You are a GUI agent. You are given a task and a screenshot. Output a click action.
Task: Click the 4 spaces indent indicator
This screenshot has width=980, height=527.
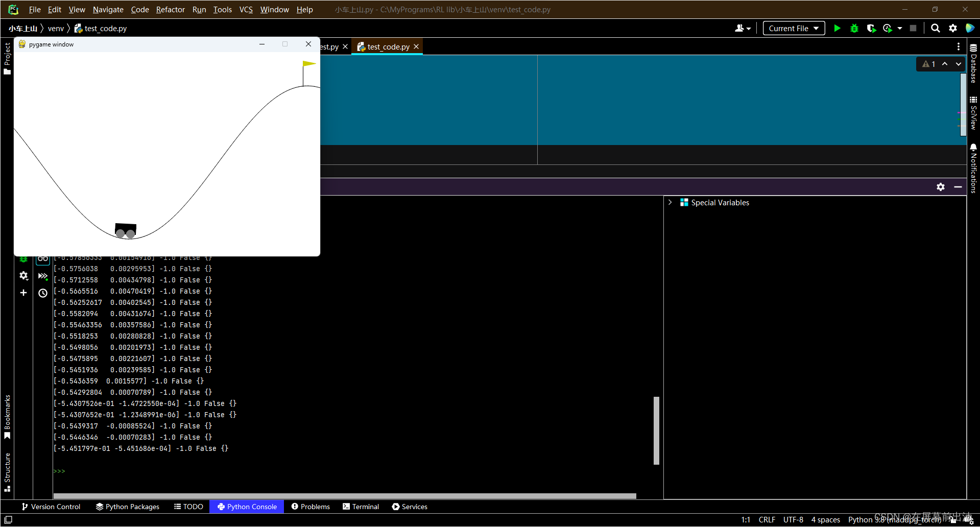pyautogui.click(x=826, y=519)
